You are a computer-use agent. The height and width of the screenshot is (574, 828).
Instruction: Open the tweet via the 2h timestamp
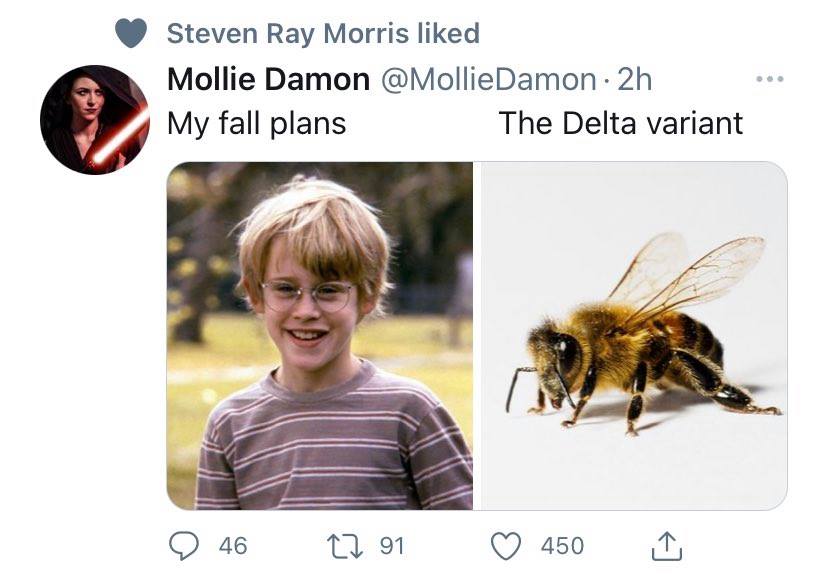635,80
